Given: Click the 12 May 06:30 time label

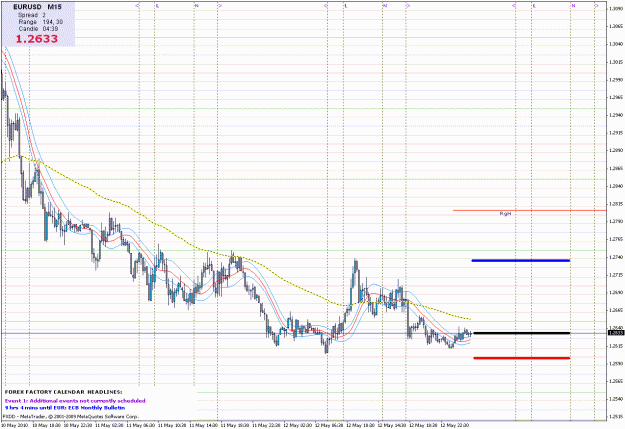Looking at the screenshot, I should click(329, 425).
